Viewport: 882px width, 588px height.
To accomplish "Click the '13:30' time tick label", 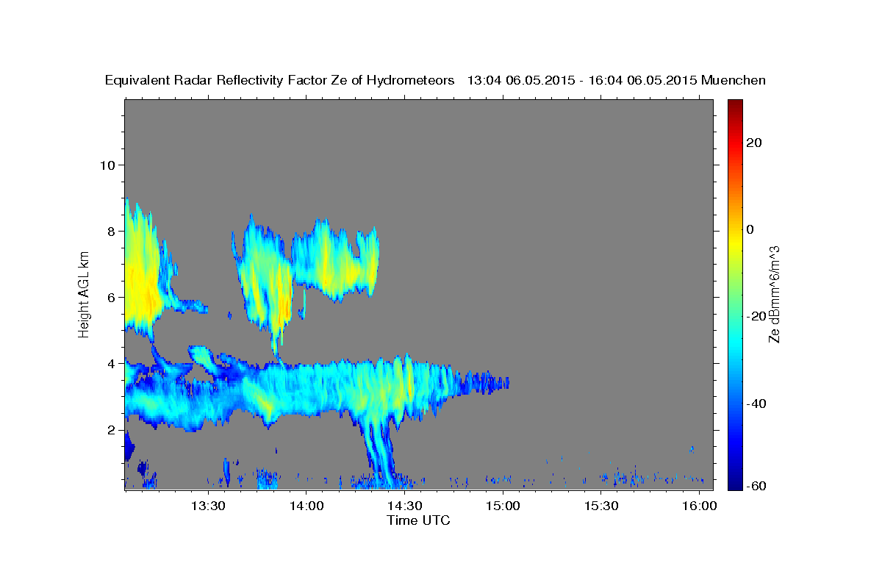I will pos(207,506).
